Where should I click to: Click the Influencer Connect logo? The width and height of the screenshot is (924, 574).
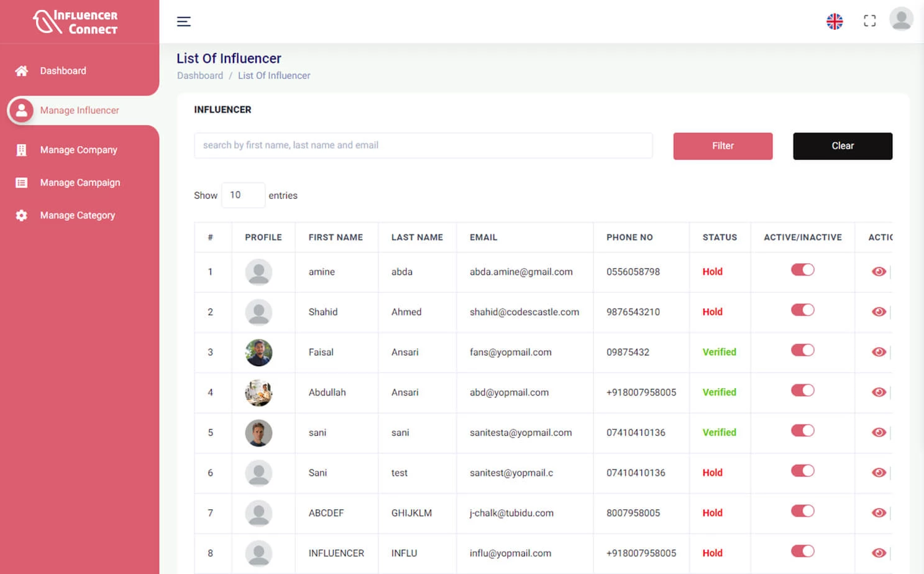tap(75, 22)
